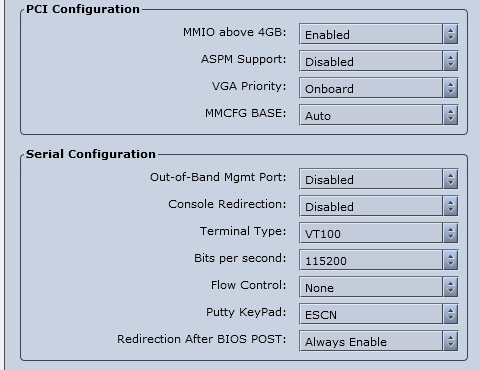
Task: Open the Terminal Type VT100 dropdown
Action: click(379, 233)
